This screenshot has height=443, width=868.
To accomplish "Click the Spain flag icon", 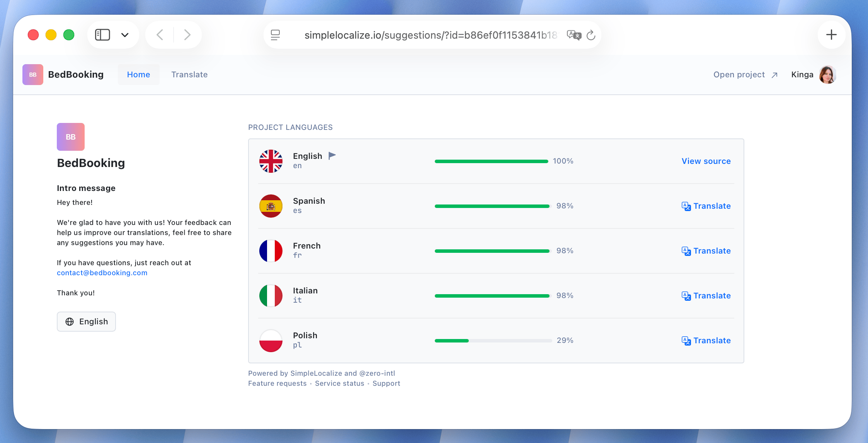I will [271, 206].
